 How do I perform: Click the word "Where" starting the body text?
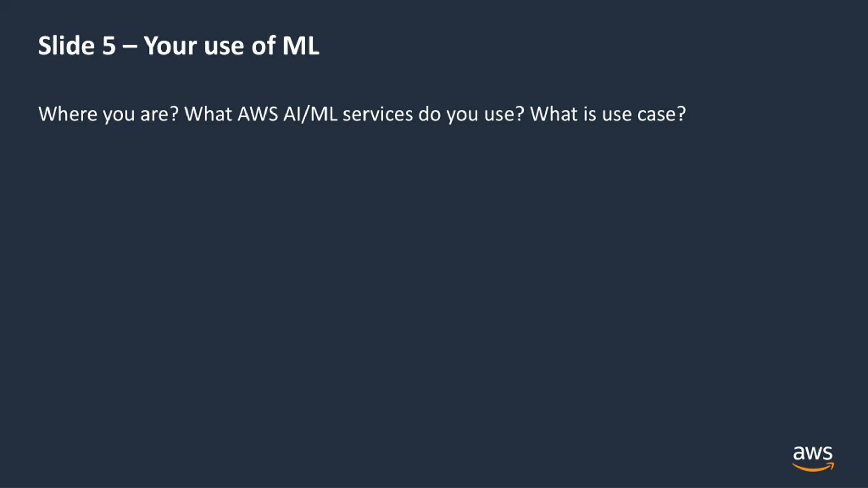pyautogui.click(x=68, y=114)
